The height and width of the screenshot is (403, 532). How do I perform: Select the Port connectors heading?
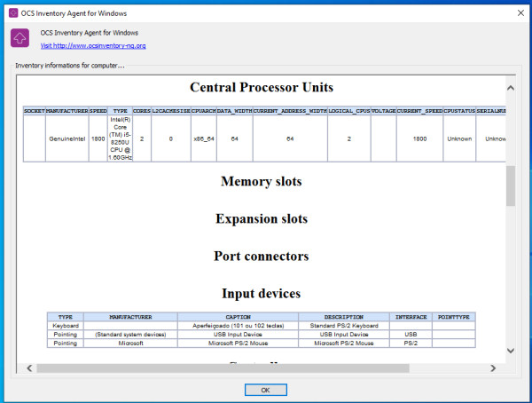262,257
